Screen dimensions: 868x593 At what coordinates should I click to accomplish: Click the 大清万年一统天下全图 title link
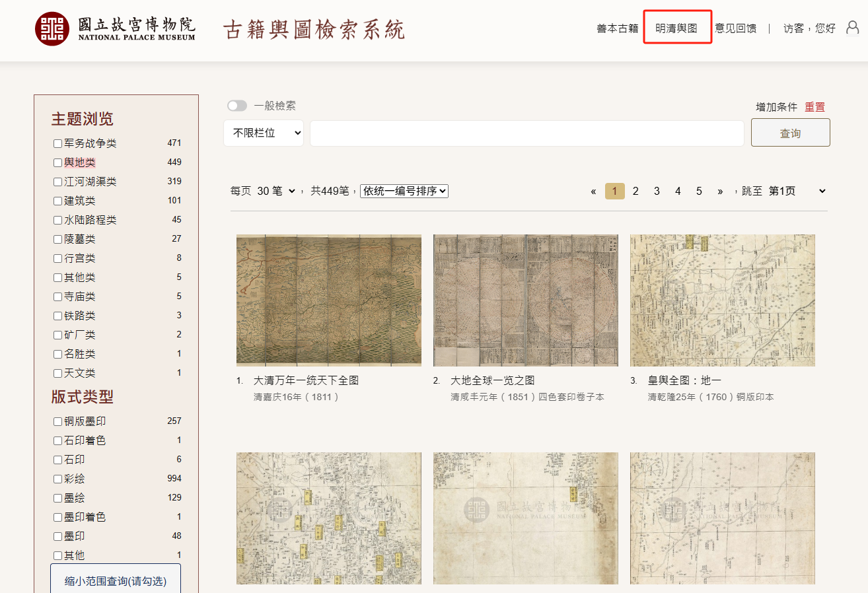pos(306,381)
